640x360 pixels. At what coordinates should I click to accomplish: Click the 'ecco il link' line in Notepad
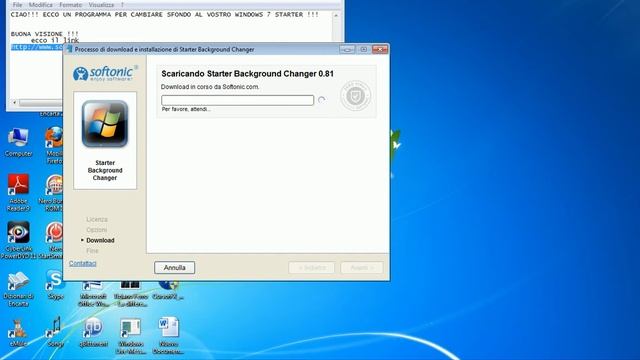[55, 40]
